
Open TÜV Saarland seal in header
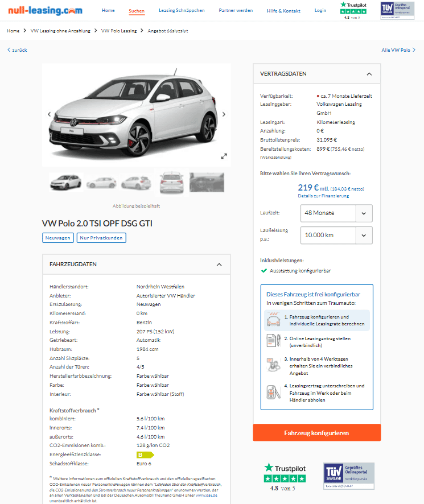tap(397, 10)
